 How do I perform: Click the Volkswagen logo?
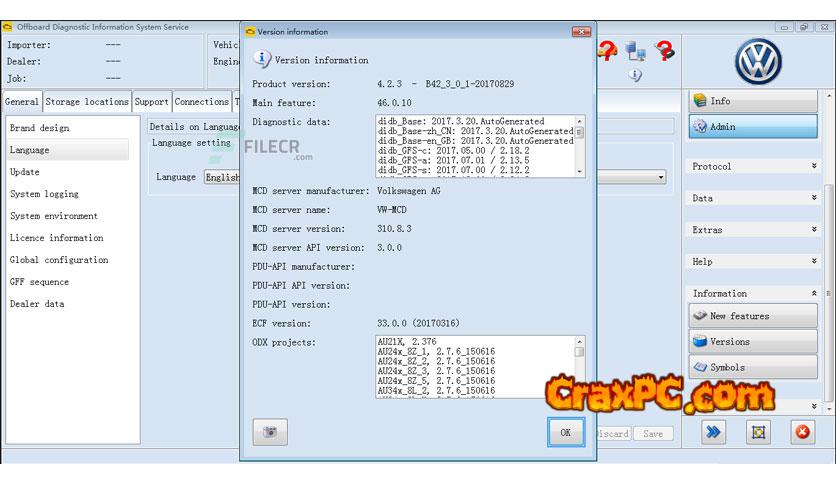[x=758, y=62]
